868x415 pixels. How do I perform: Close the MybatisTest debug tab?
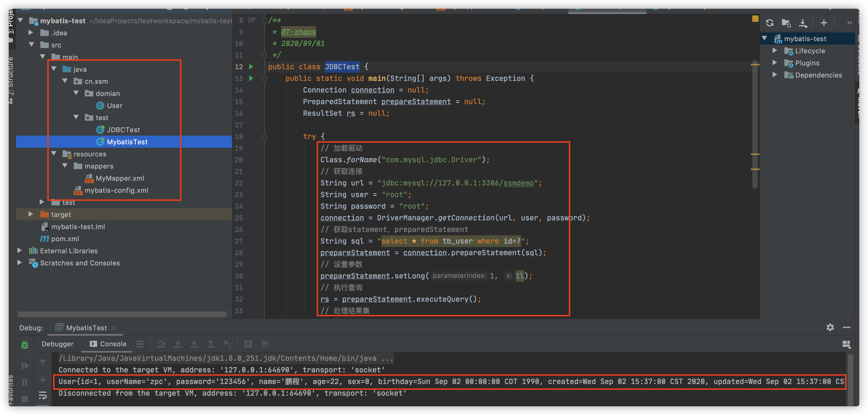[114, 328]
